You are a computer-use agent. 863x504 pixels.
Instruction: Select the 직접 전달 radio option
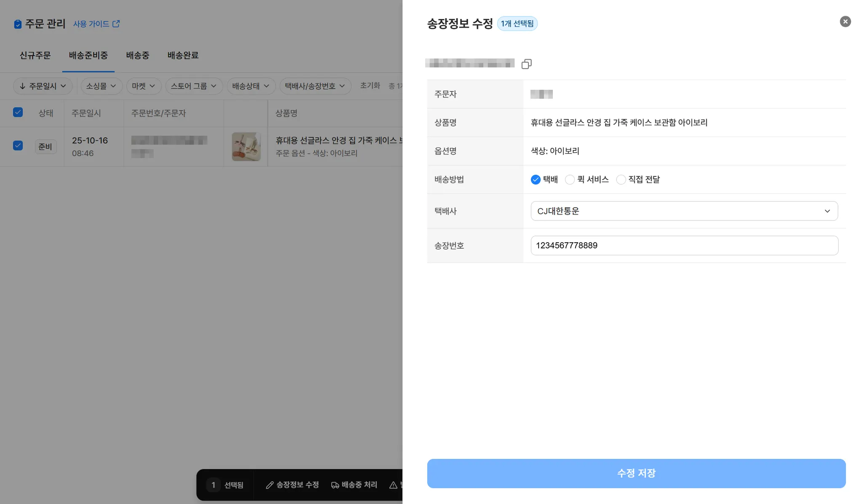621,180
